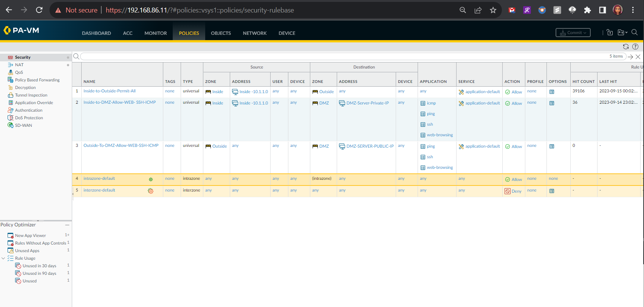Screen dimensions: 644x307
Task: Open the help question mark icon
Action: coord(635,47)
